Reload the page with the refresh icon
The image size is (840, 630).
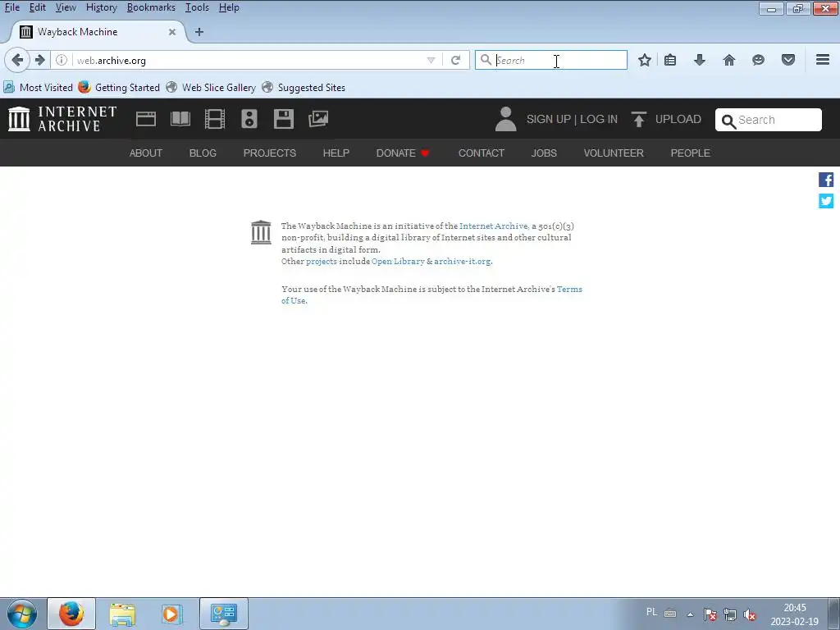456,60
